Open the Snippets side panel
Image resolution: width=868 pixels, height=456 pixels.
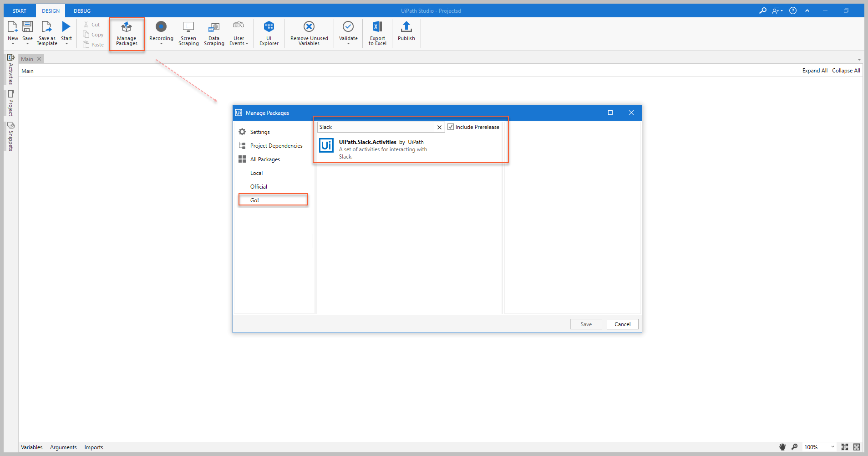click(11, 136)
